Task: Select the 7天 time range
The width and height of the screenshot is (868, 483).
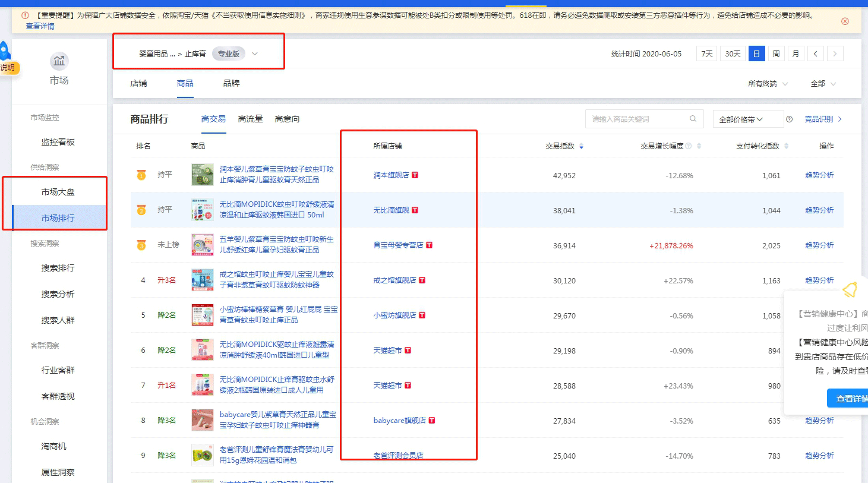Action: 706,54
